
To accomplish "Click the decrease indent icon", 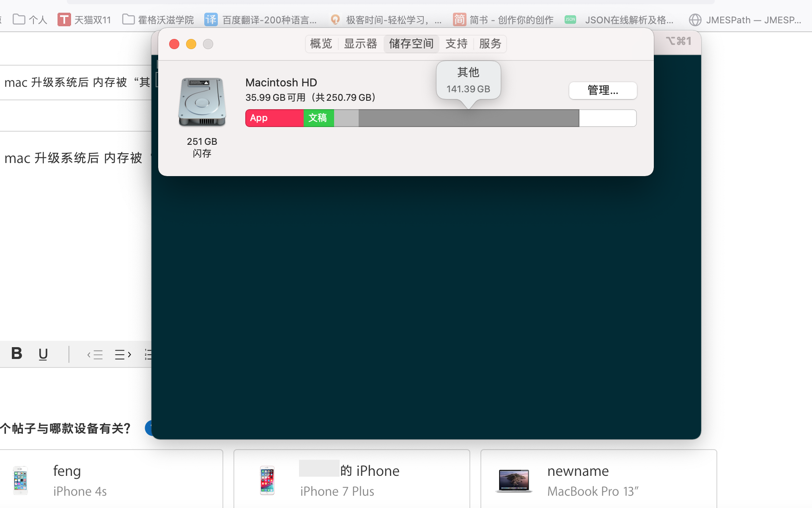I will coord(95,354).
